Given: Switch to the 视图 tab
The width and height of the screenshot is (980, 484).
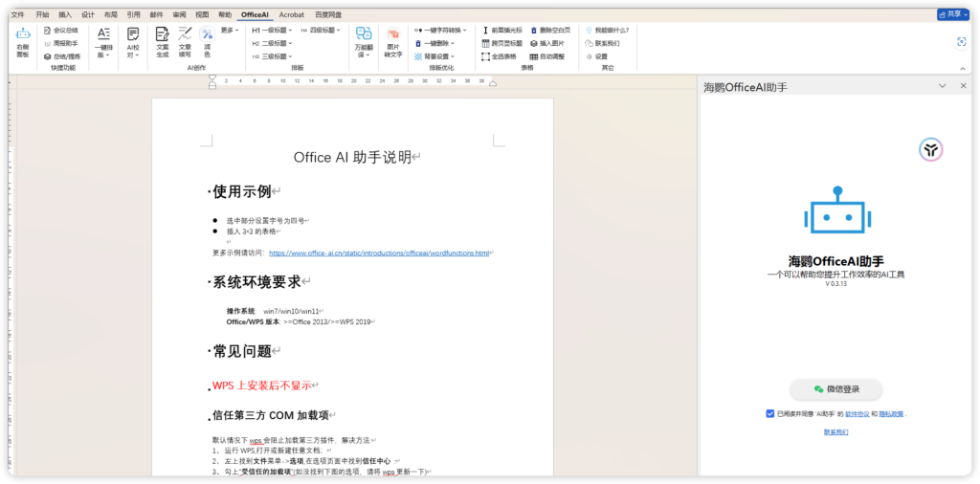Looking at the screenshot, I should pyautogui.click(x=202, y=13).
